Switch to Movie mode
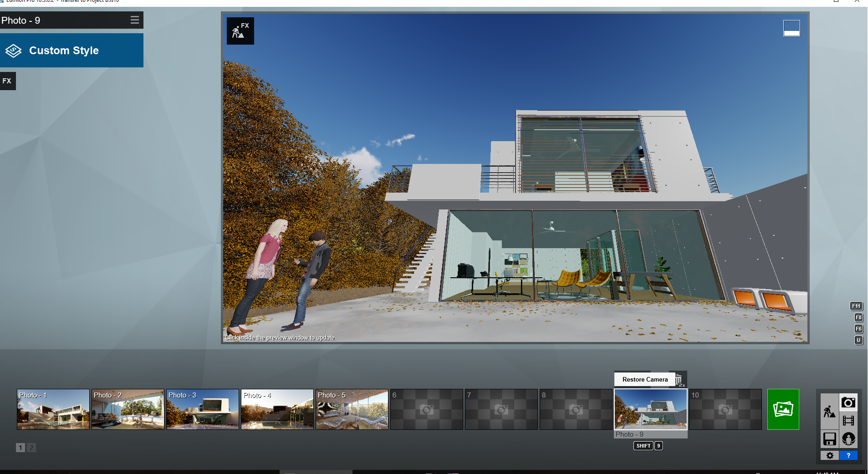The image size is (868, 474). tap(848, 420)
